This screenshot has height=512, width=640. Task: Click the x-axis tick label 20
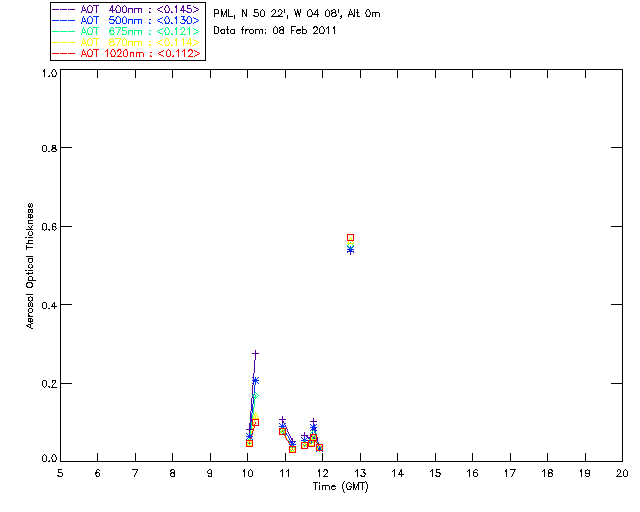[622, 473]
